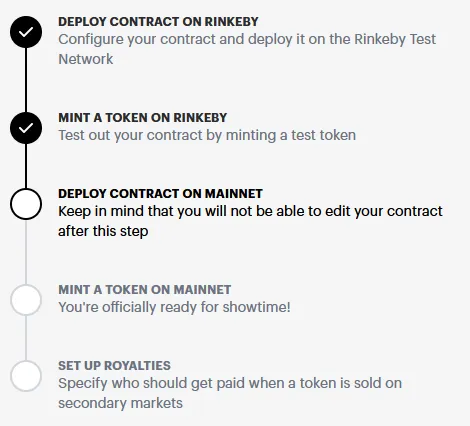This screenshot has height=426, width=470.
Task: Select the DEPLOY CONTRACT ON MAINNET heading
Action: tap(160, 194)
